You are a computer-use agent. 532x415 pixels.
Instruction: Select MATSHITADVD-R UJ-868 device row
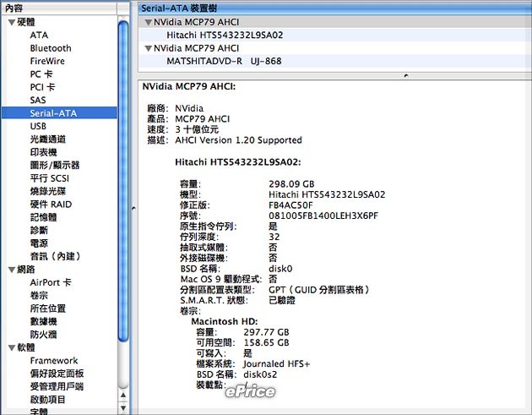point(335,62)
